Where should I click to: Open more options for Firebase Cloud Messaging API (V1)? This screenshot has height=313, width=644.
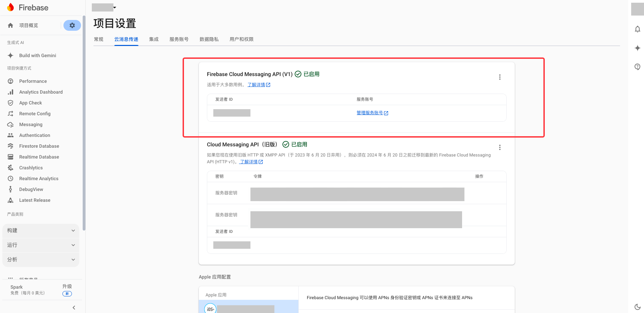coord(500,77)
